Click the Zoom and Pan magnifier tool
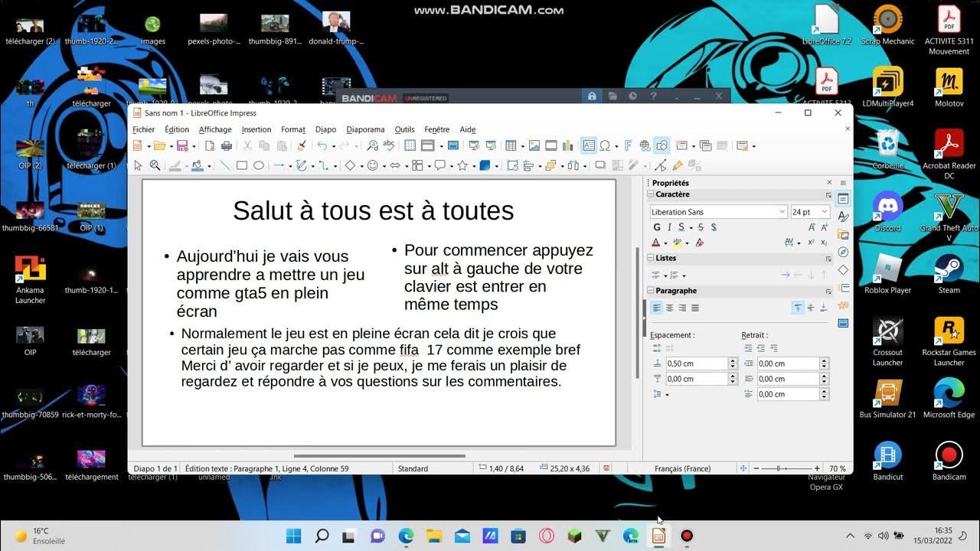Viewport: 980px width, 551px height. pos(155,165)
